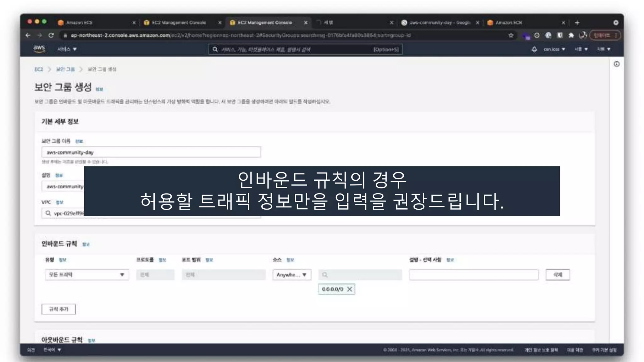Screen dimensions: 644x362
Task: Open the con.loss account dropdown
Action: click(x=554, y=49)
